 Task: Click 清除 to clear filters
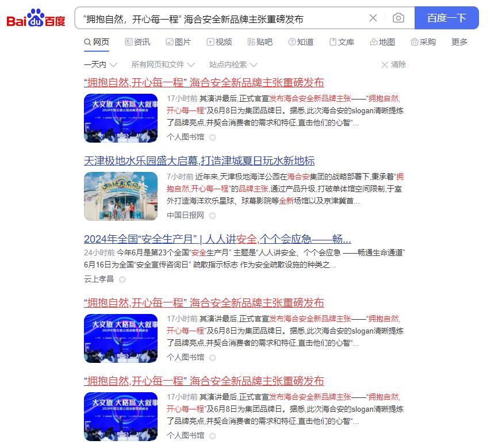(393, 64)
